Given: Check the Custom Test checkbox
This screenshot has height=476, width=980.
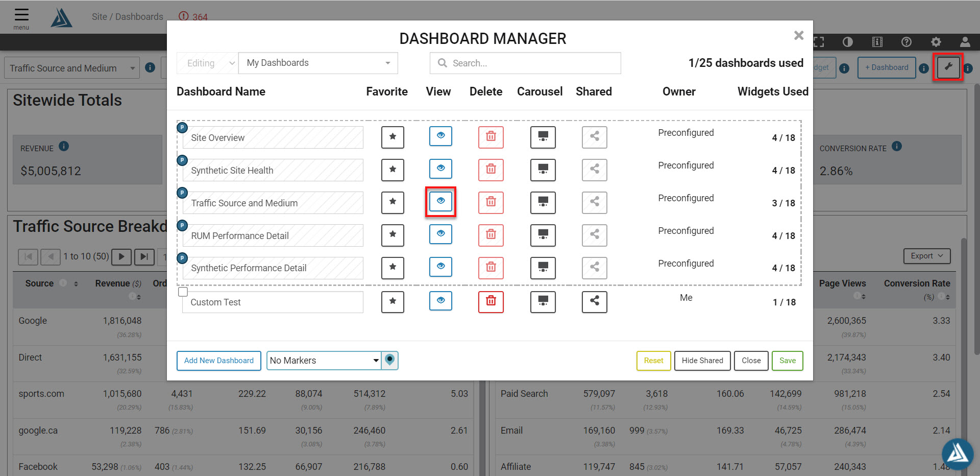Looking at the screenshot, I should 183,292.
